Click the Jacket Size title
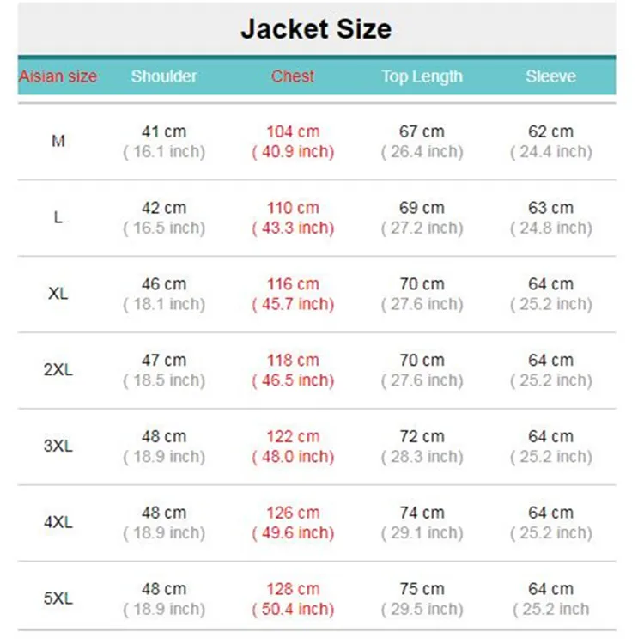This screenshot has width=644, height=644. (x=316, y=29)
